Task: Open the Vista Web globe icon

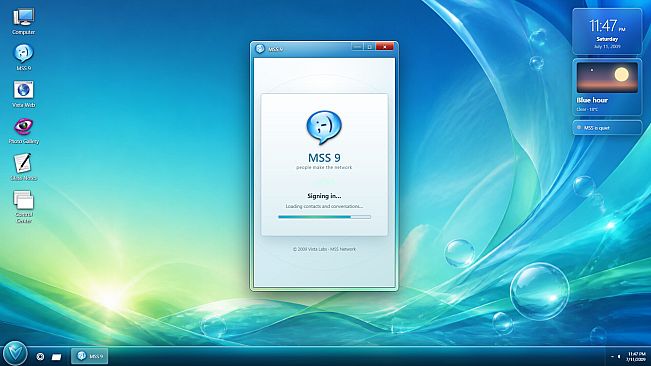Action: click(23, 94)
